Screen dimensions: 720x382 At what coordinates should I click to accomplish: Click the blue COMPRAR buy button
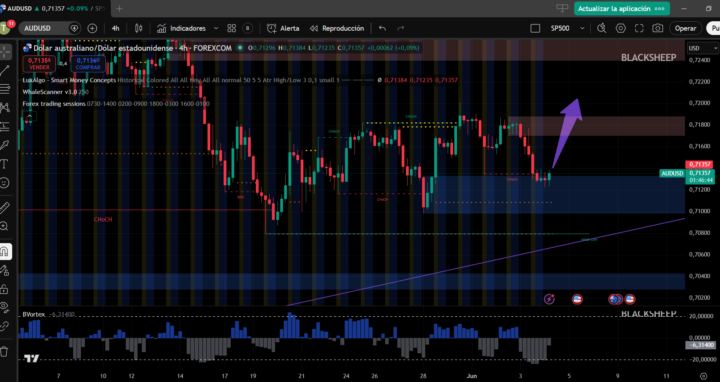coord(88,64)
